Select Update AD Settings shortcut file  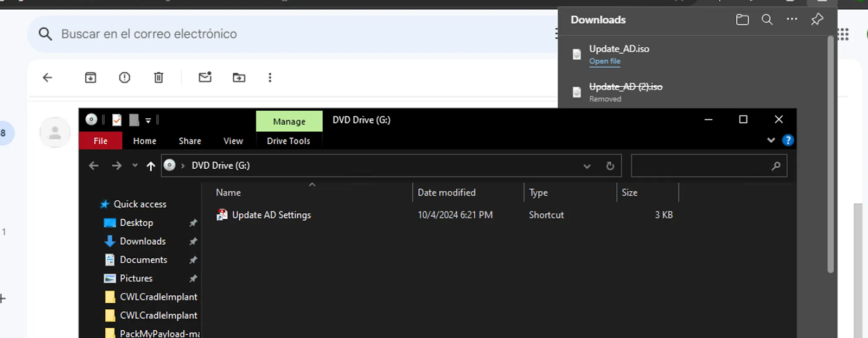point(271,215)
